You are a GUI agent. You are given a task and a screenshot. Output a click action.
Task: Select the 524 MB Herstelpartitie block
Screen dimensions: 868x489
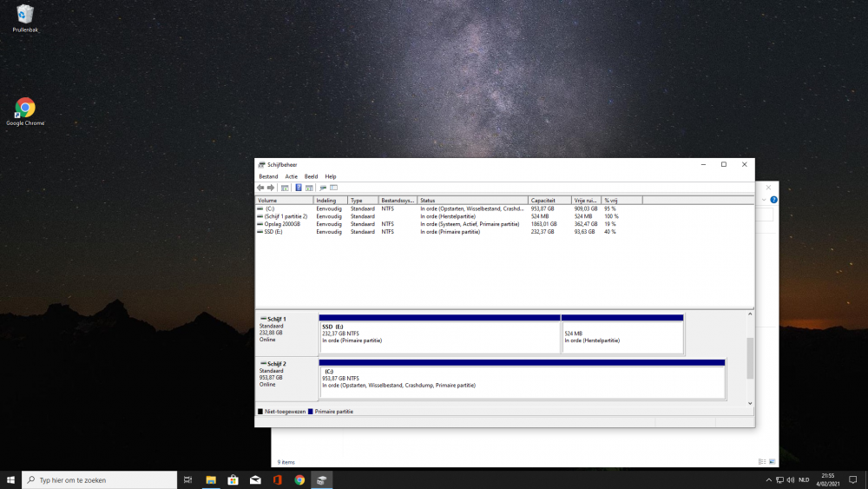tap(622, 337)
